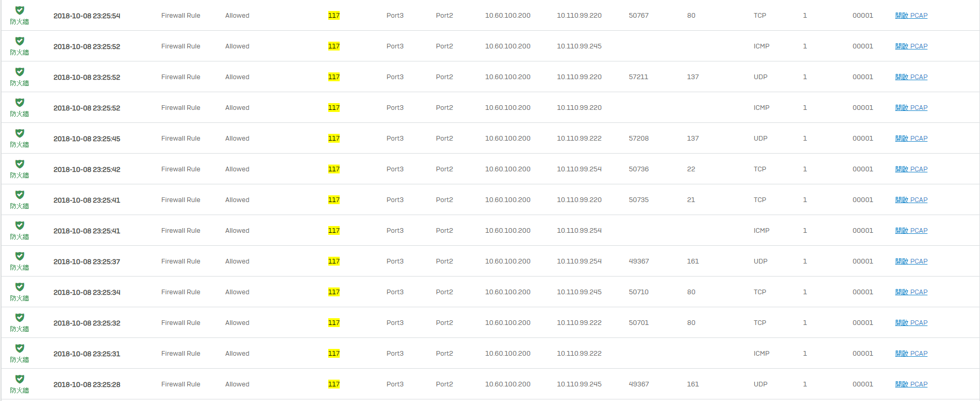980x401 pixels.
Task: Click highlighted rule ID 117 on the 23:25:54 row
Action: click(334, 16)
